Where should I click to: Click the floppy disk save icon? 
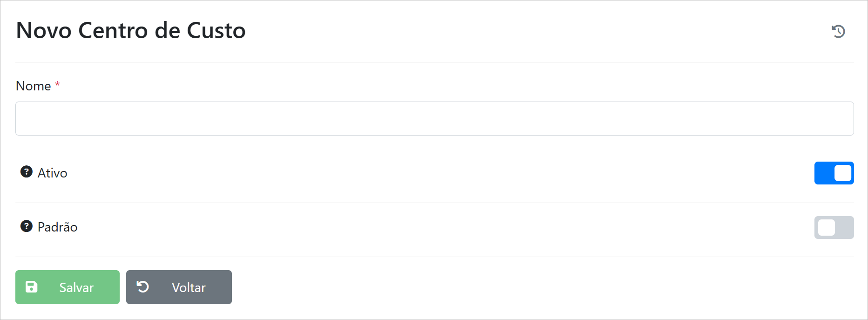pos(31,287)
